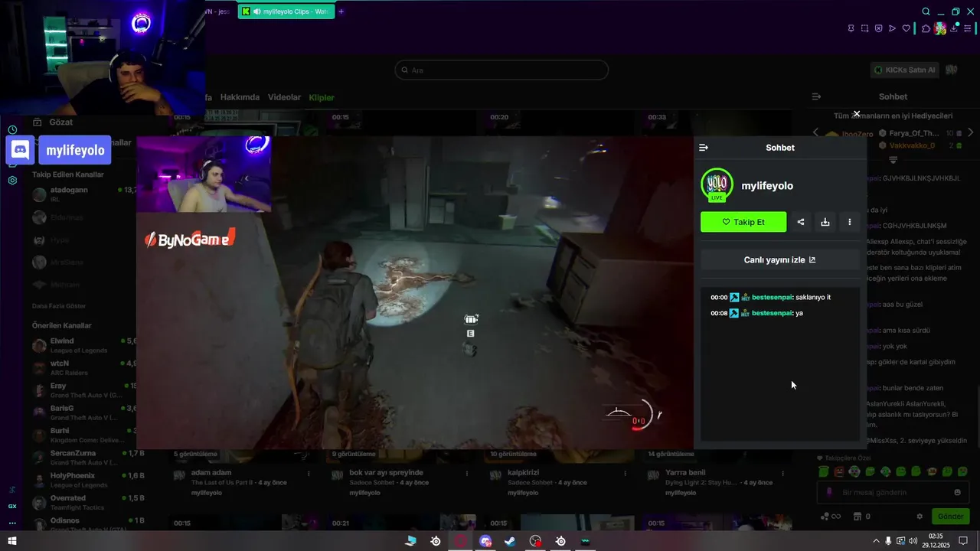The image size is (980, 551).
Task: Show previous top gifters with left chevron
Action: click(815, 132)
